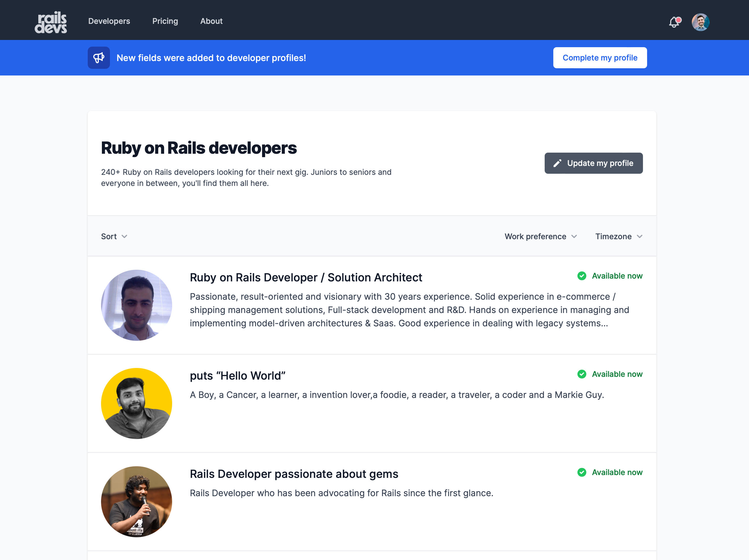Click the megaphone announcement icon
Viewport: 749px width, 560px height.
(x=99, y=58)
